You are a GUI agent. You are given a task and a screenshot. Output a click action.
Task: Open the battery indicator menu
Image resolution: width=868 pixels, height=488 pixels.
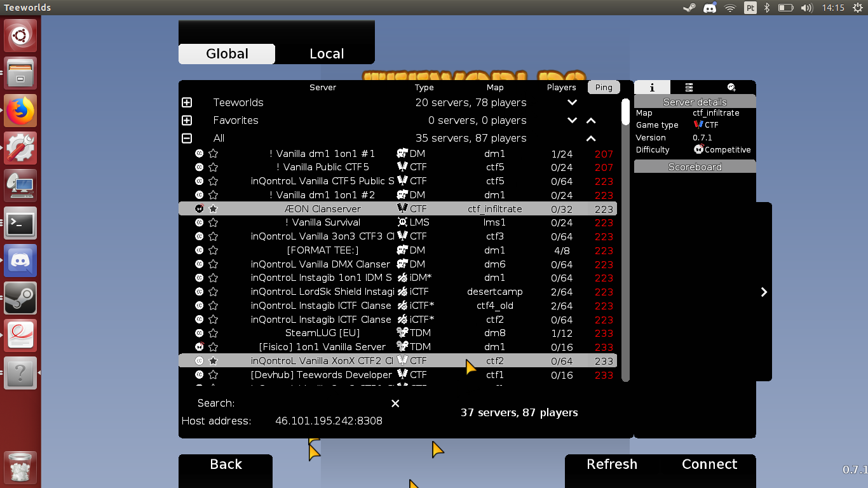[x=786, y=8]
